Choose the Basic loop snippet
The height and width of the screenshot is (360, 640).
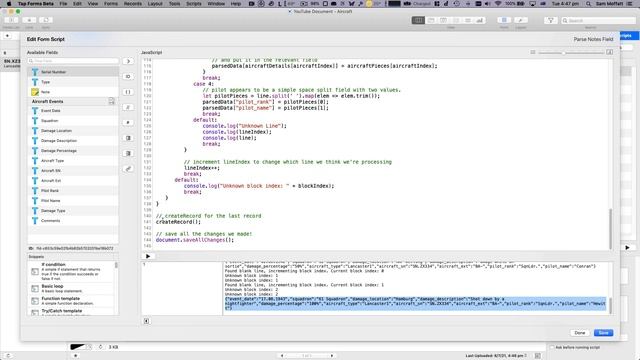[x=71, y=289]
